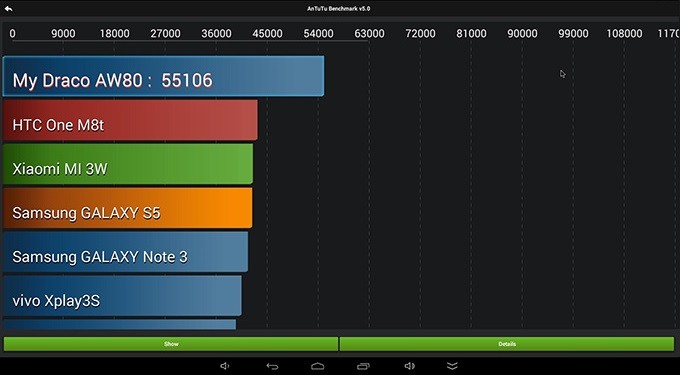
Task: Select the vivo Xplay3S bar
Action: [122, 296]
